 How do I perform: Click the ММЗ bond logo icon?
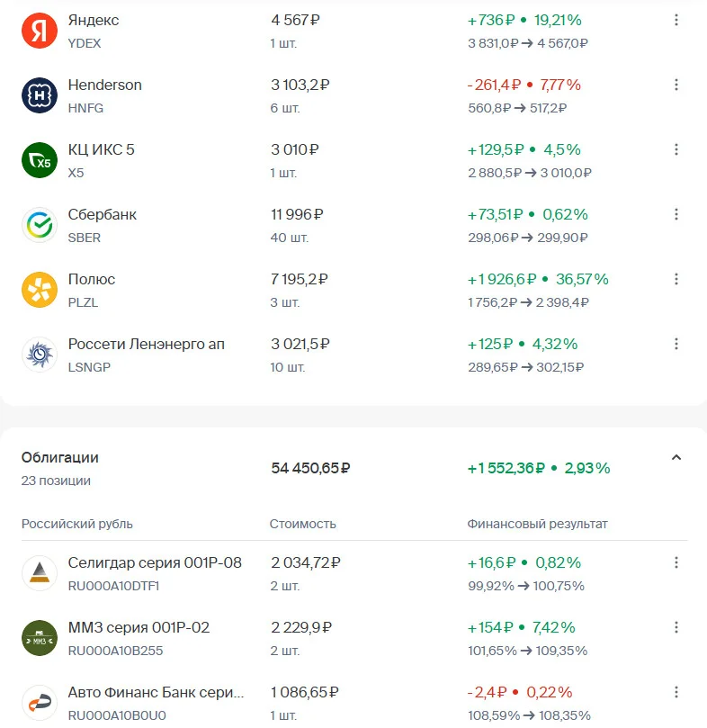tap(40, 638)
